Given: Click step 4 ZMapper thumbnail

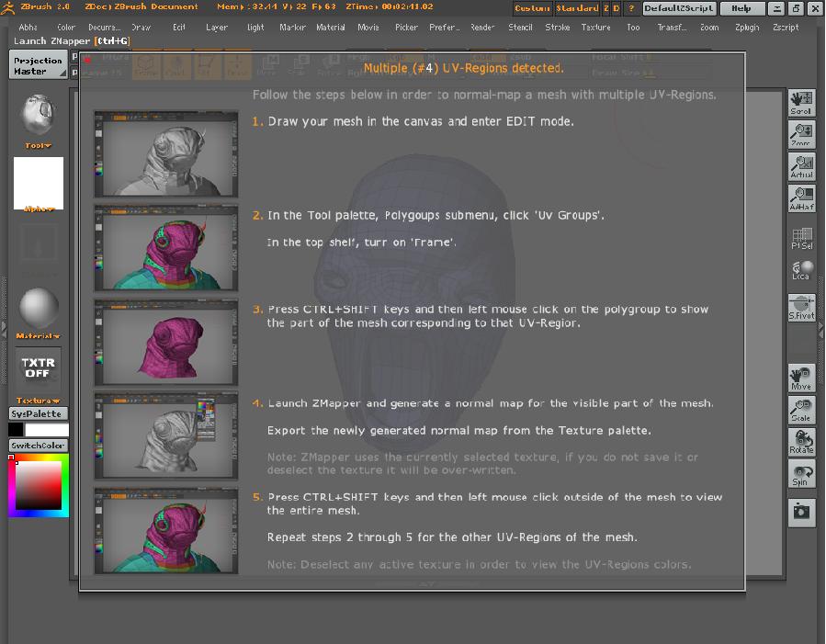Looking at the screenshot, I should click(166, 436).
